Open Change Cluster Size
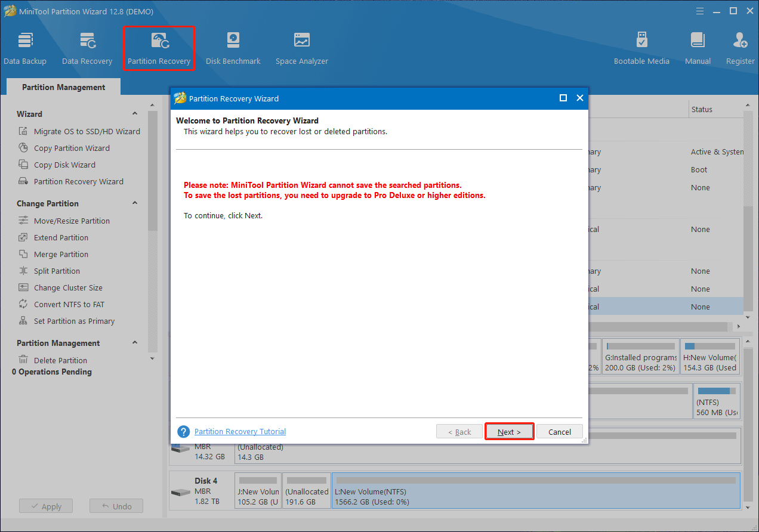 [x=60, y=287]
